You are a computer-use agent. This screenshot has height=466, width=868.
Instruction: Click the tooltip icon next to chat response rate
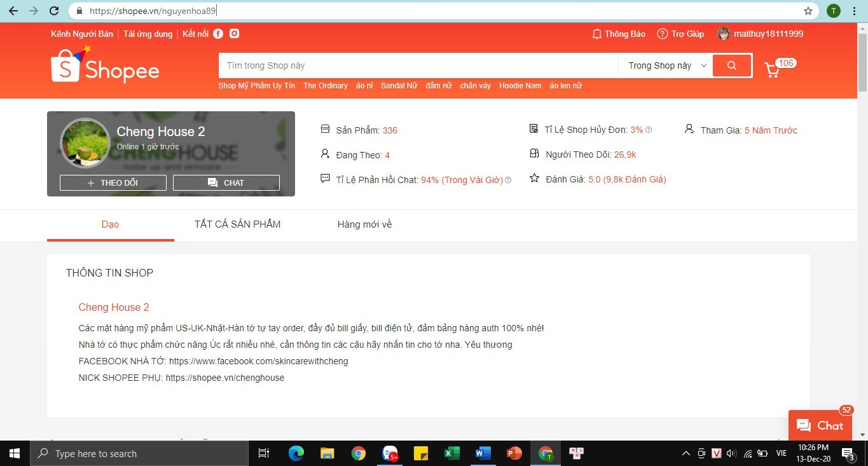click(x=508, y=180)
